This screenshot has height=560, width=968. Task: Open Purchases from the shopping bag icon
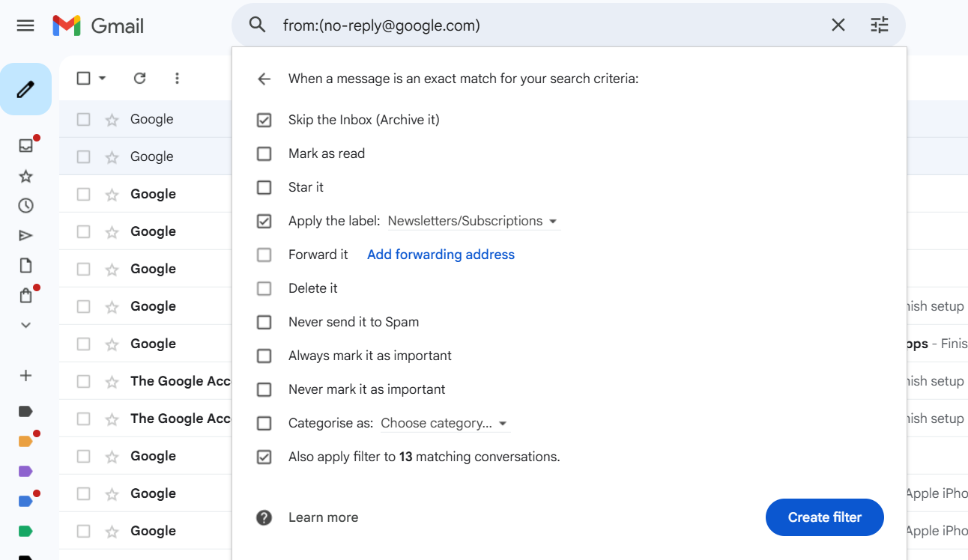click(26, 296)
